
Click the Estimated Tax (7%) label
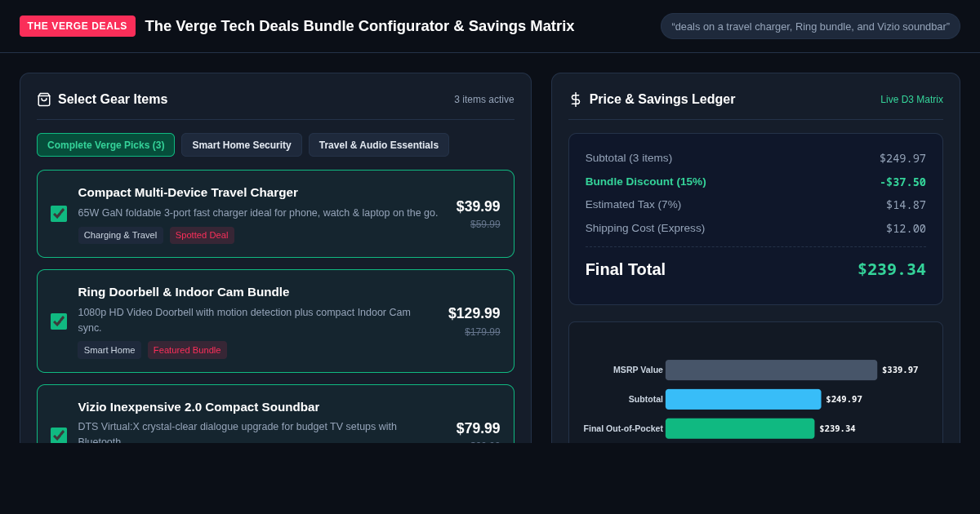click(633, 205)
